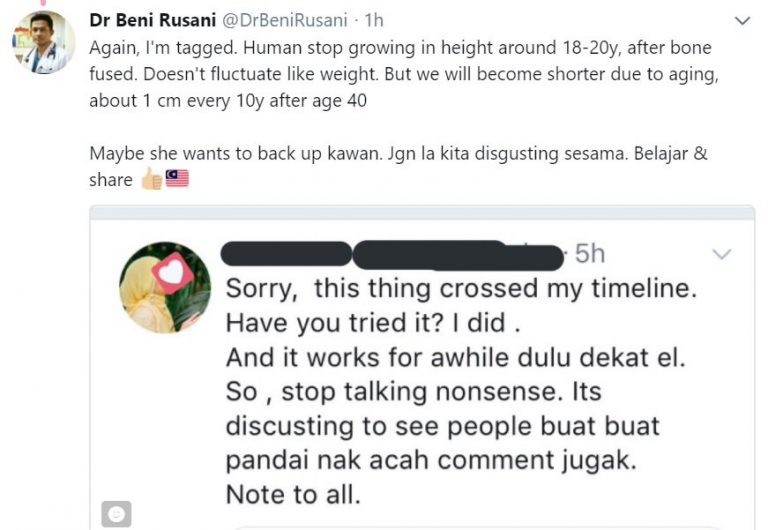768x530 pixels.
Task: Click the first blacked-out name bar
Action: 286,254
